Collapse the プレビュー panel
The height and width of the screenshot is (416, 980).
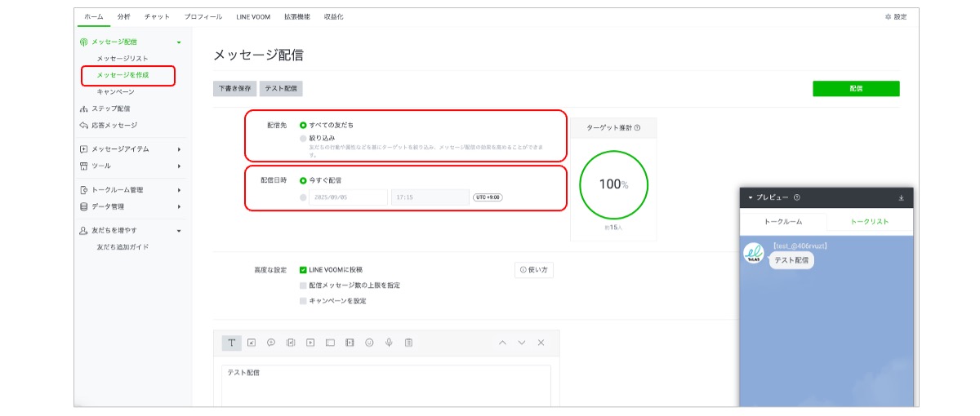pyautogui.click(x=750, y=197)
